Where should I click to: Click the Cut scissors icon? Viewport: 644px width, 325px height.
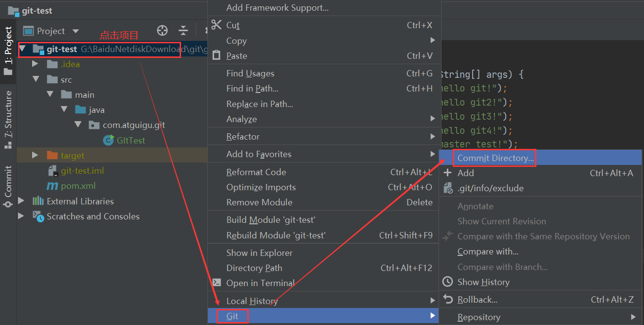click(217, 25)
